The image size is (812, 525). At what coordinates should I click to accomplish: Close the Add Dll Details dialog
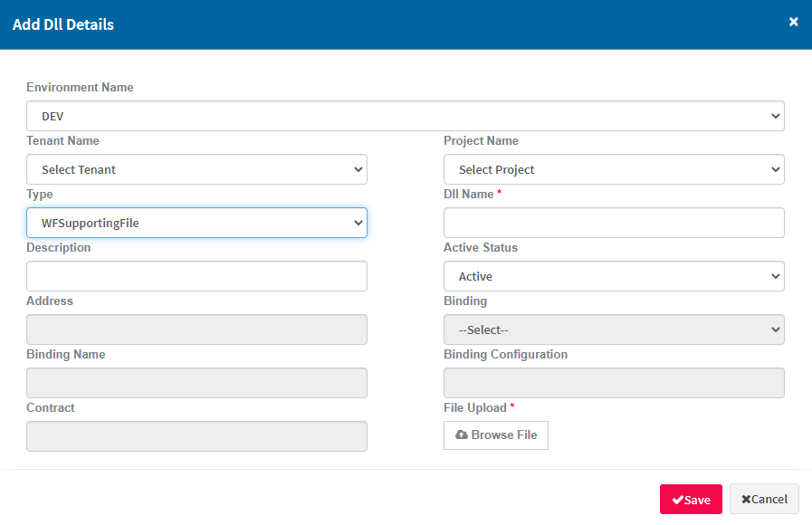tap(794, 22)
